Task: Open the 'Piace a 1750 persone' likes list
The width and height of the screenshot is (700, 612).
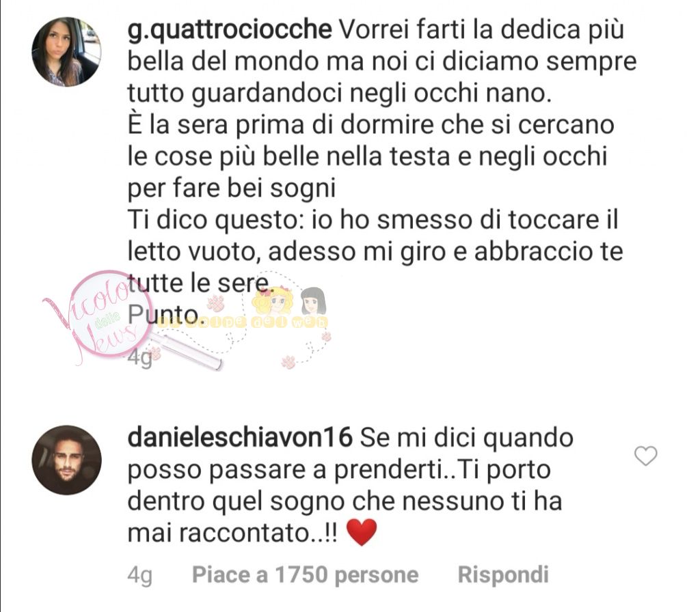Action: pos(306,574)
